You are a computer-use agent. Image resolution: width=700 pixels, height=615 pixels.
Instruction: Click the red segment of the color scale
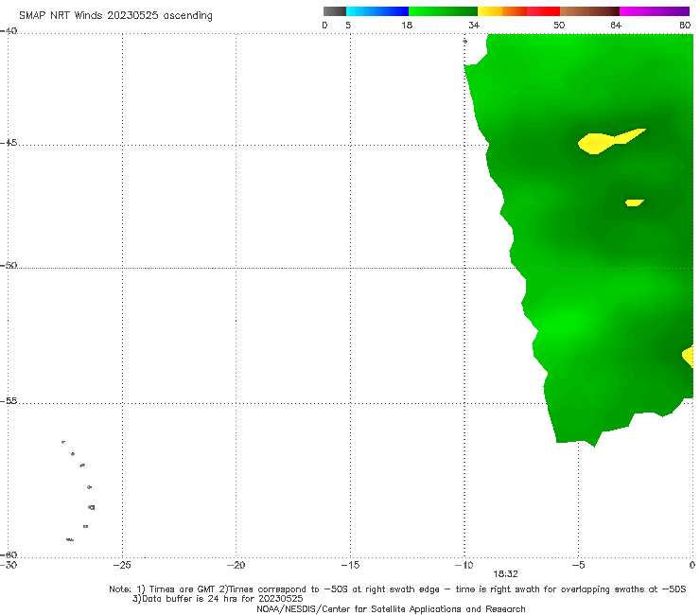pos(543,11)
